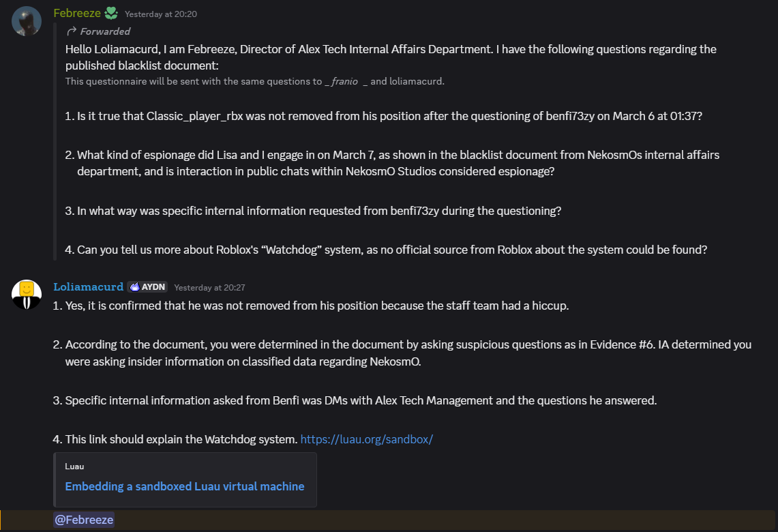Image resolution: width=778 pixels, height=532 pixels.
Task: Click the Febreeze username
Action: point(77,14)
